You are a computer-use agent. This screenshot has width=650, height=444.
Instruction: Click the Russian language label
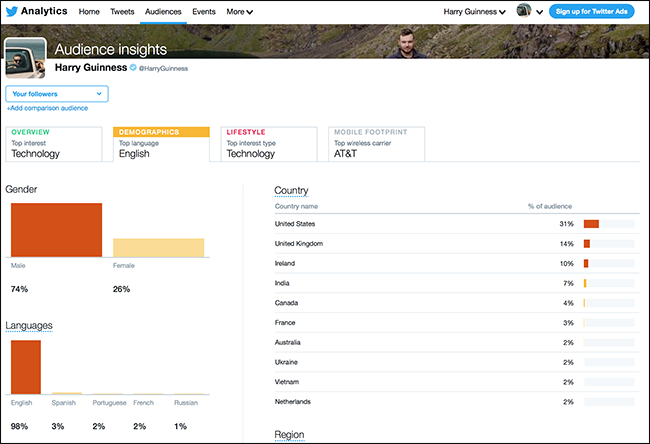(x=186, y=403)
